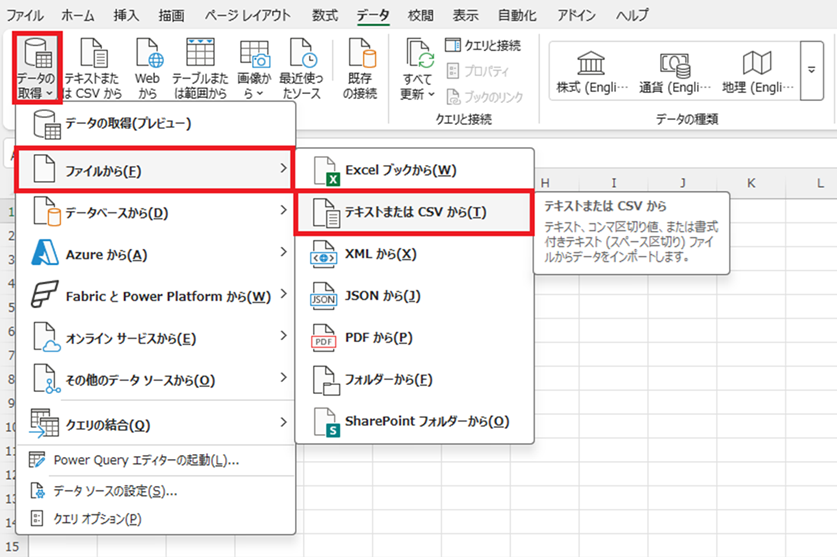Click the クエリと接続 button
Screen dimensions: 837x557
pos(482,46)
